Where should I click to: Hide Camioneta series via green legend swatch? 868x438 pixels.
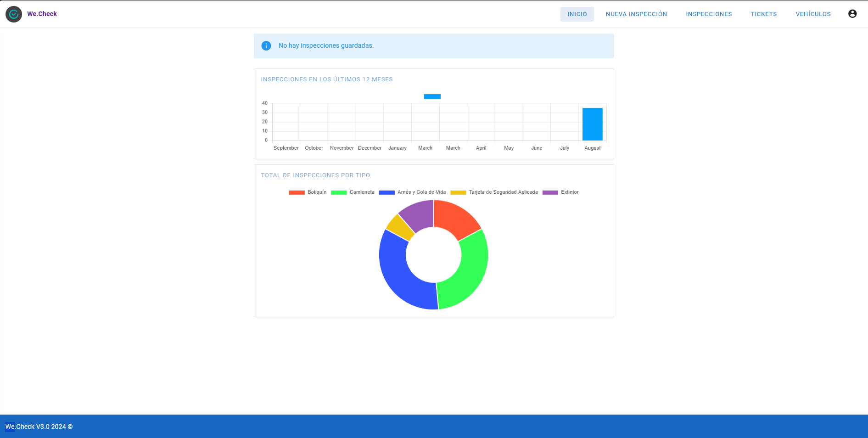tap(339, 192)
